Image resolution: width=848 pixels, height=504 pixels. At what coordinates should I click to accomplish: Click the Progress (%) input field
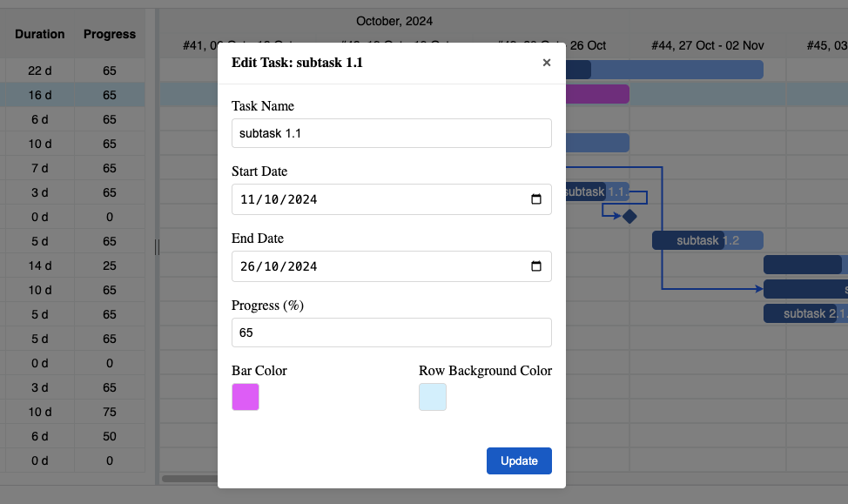(392, 333)
